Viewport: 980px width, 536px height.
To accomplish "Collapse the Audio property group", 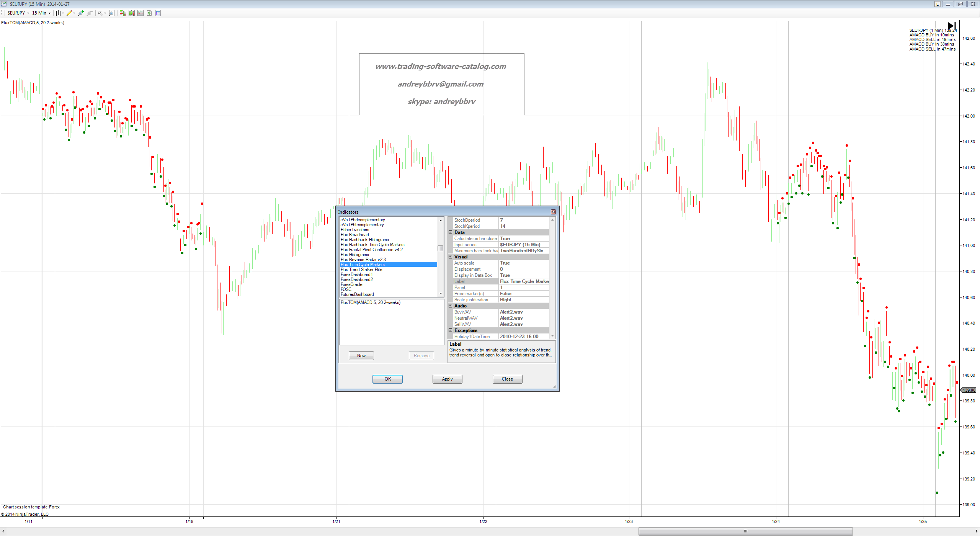I will [x=451, y=306].
